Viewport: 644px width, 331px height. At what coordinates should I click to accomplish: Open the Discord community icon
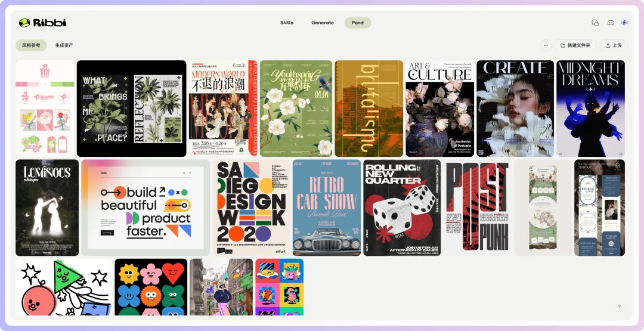coord(610,23)
